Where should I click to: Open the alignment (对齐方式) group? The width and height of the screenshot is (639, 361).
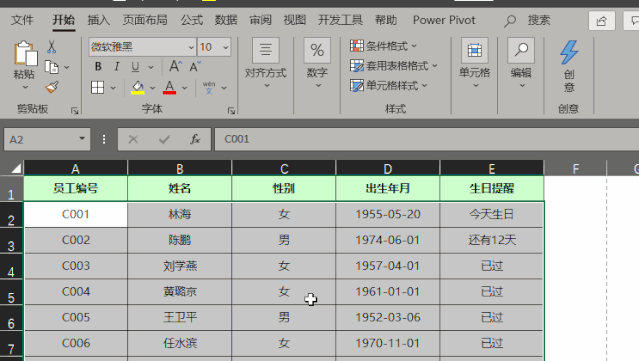coord(266,64)
